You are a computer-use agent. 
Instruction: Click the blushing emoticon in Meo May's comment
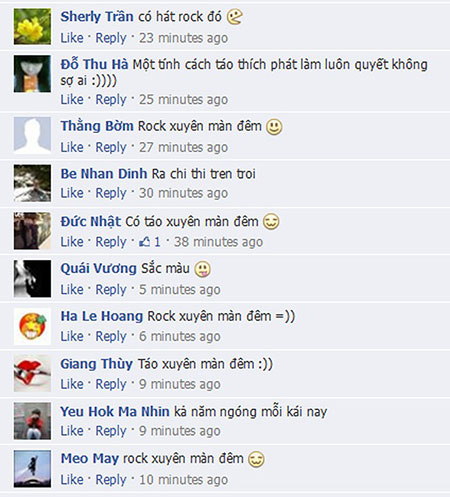[256, 459]
